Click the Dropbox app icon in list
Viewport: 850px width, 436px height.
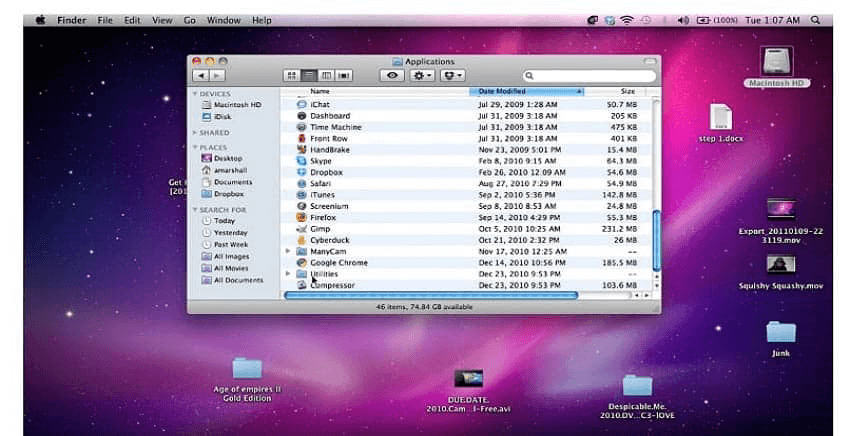point(302,172)
